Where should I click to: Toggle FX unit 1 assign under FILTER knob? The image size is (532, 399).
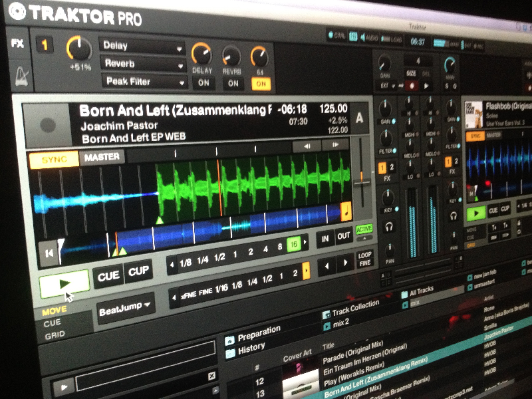tap(382, 168)
